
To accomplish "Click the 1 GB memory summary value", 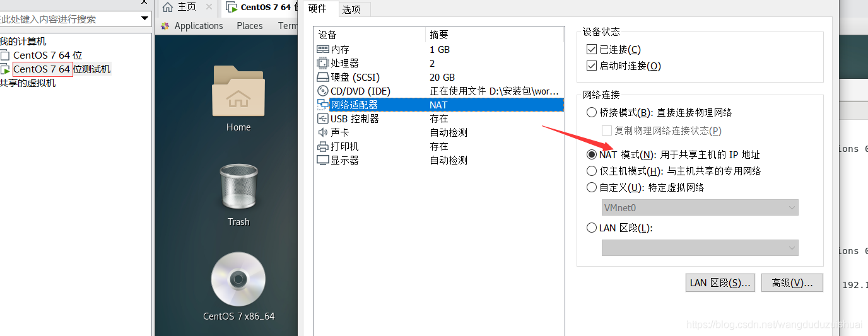I will (440, 49).
